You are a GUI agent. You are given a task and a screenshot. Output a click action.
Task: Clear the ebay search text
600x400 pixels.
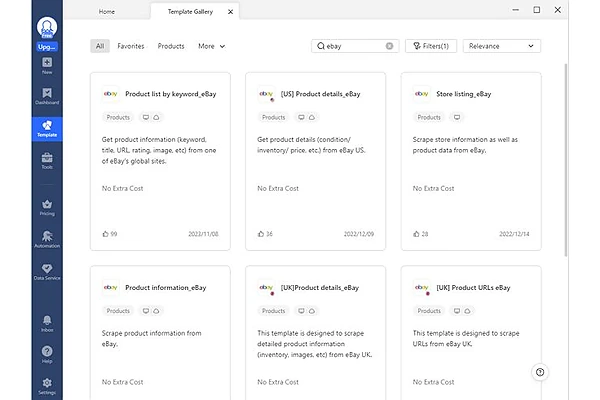pyautogui.click(x=389, y=46)
